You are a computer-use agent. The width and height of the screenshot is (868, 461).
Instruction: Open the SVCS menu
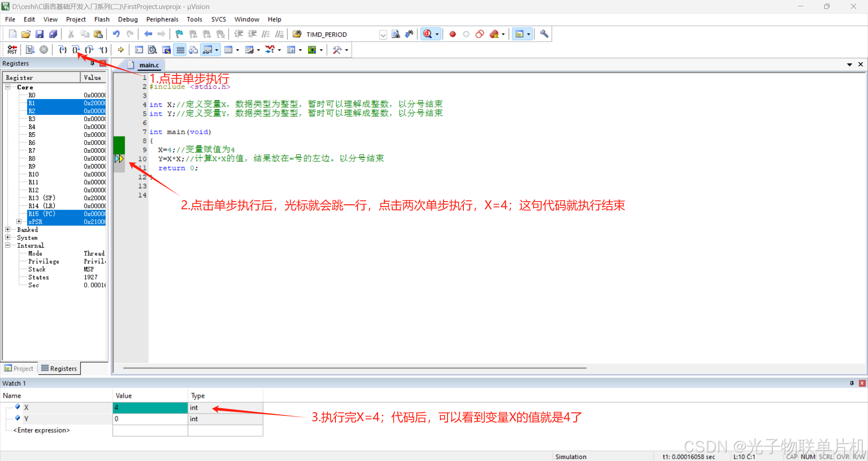tap(218, 19)
